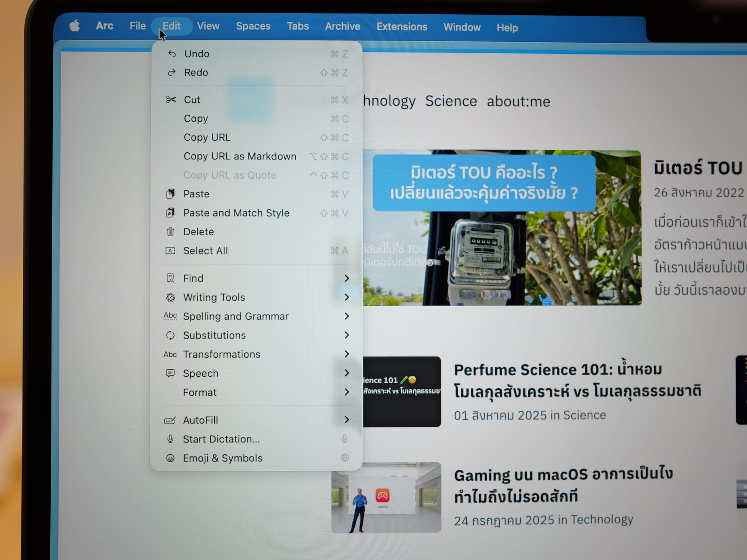Expand the Transformations submenu chevron
Viewport: 747px width, 560px height.
point(347,354)
